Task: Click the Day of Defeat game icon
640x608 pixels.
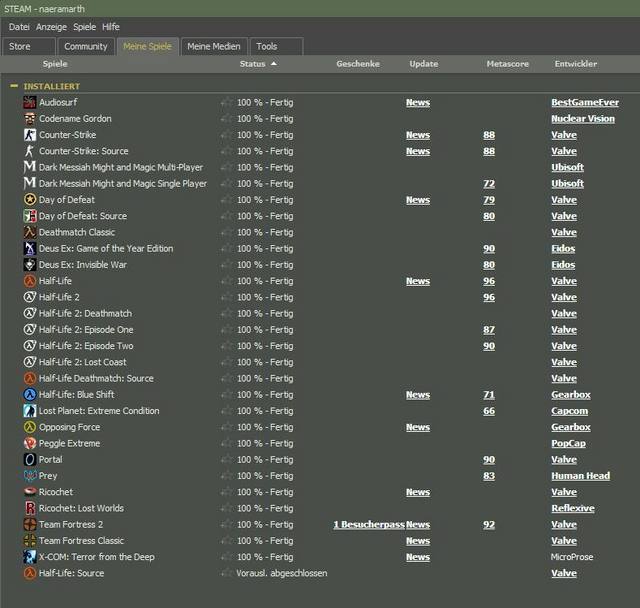Action: [30, 200]
